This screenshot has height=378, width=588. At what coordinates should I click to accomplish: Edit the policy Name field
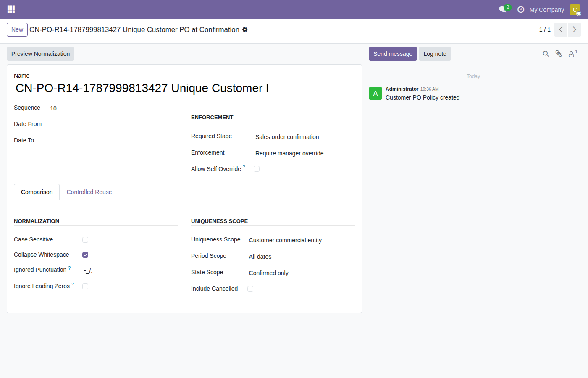[142, 88]
